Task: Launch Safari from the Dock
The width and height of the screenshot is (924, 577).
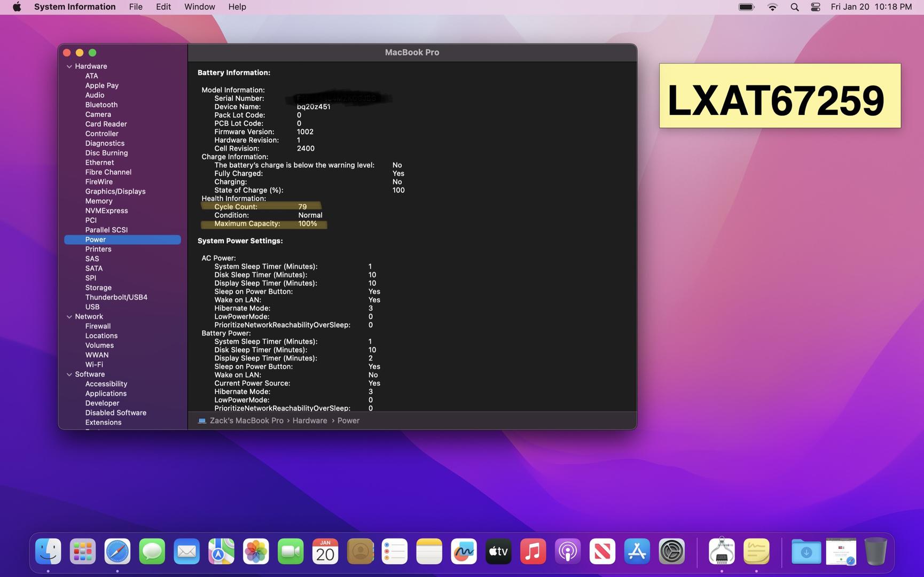Action: [118, 551]
